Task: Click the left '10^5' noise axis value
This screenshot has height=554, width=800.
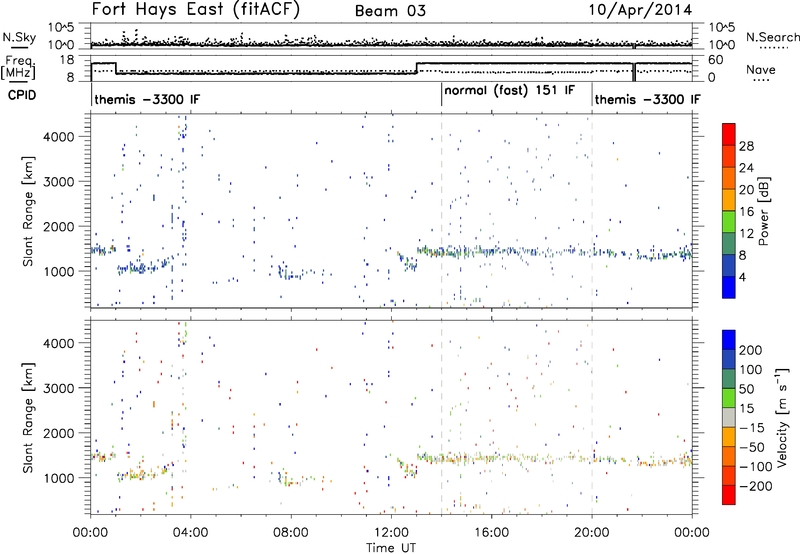Action: pos(61,27)
